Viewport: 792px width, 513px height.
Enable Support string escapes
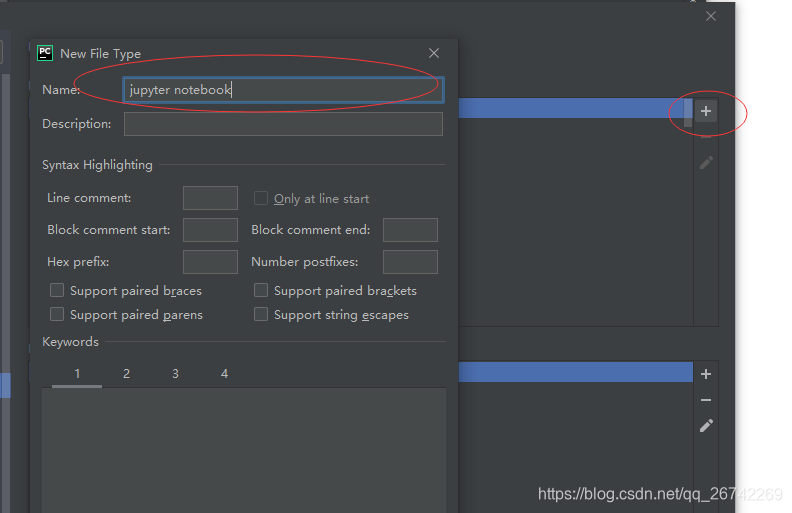click(261, 315)
